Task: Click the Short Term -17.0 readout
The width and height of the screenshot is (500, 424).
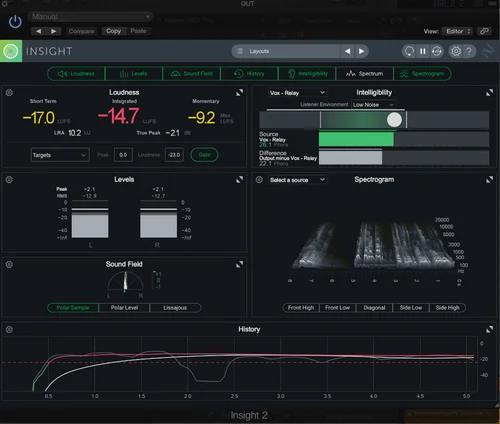Action: [39, 118]
